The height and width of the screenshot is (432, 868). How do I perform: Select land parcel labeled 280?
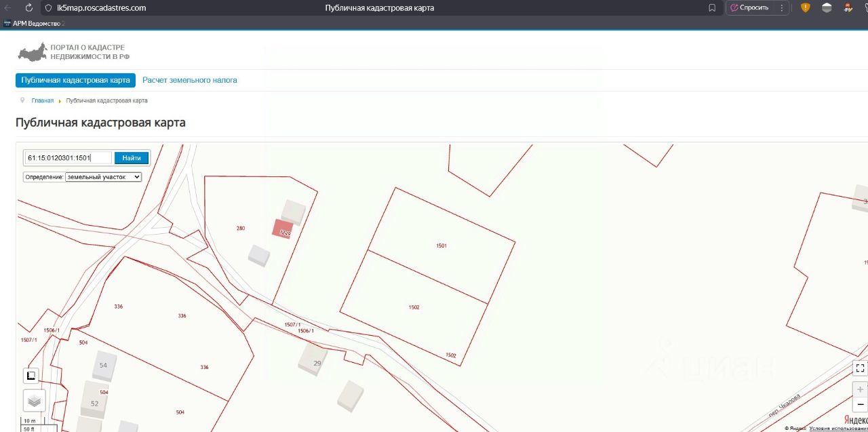pyautogui.click(x=241, y=228)
